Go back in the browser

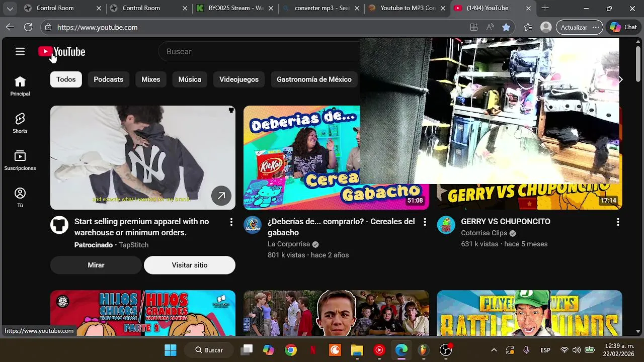pos(10,27)
